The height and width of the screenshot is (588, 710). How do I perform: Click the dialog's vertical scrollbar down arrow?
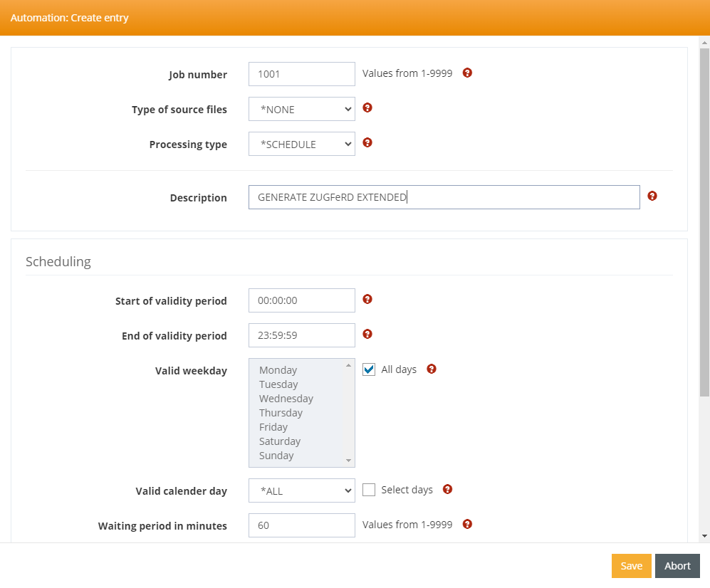click(704, 535)
